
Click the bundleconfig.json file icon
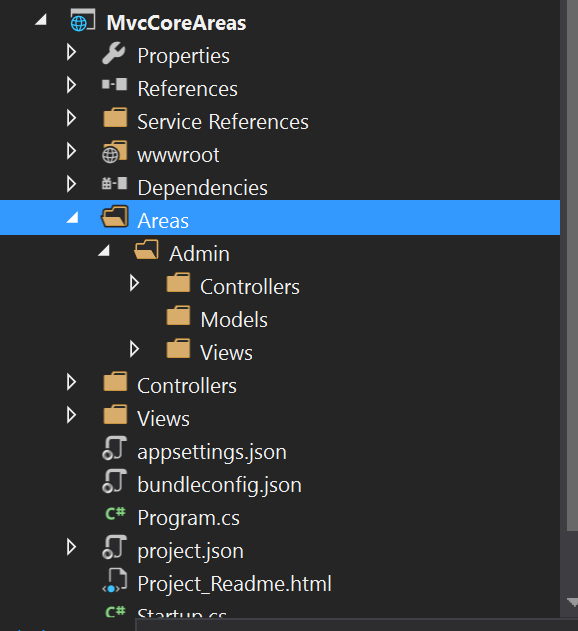click(x=114, y=481)
